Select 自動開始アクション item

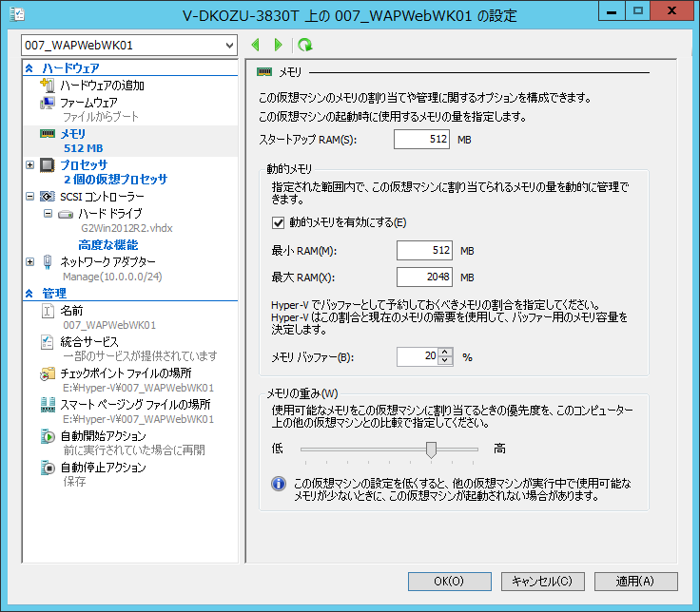tap(103, 436)
